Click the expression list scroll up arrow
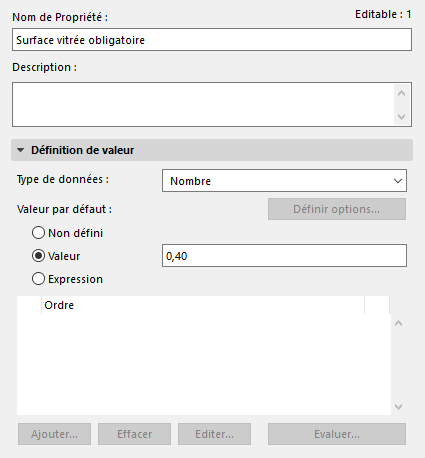 [398, 323]
